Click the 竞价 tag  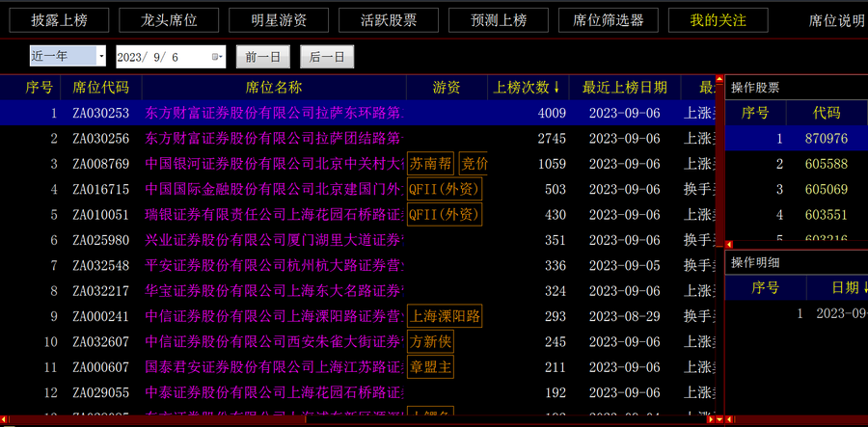pos(474,164)
